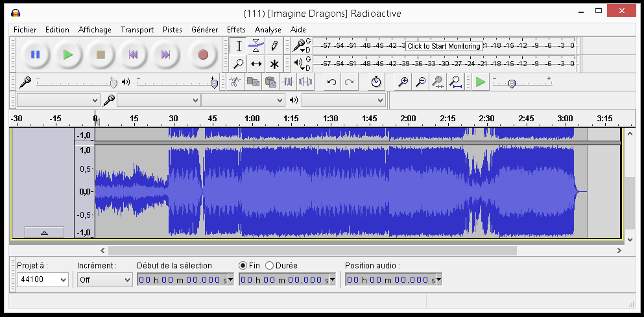Click the vertical scrollbar up arrow
Viewport: 644px width, 317px height.
(x=630, y=133)
